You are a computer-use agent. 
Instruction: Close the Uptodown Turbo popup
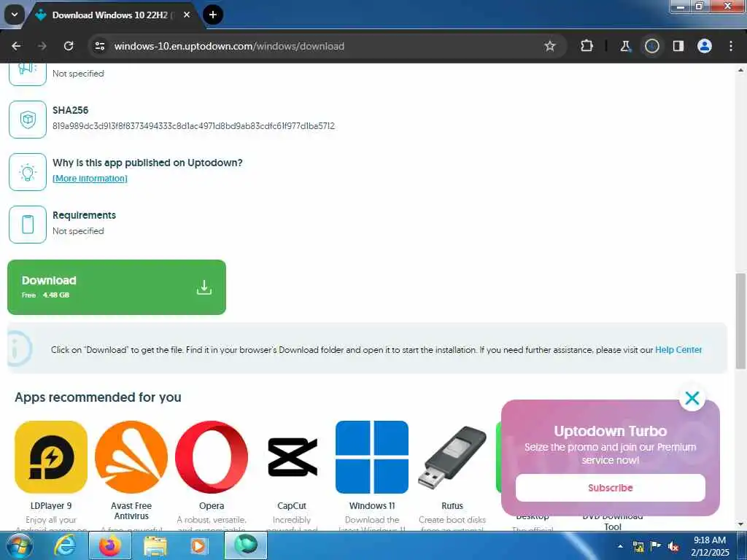[692, 398]
